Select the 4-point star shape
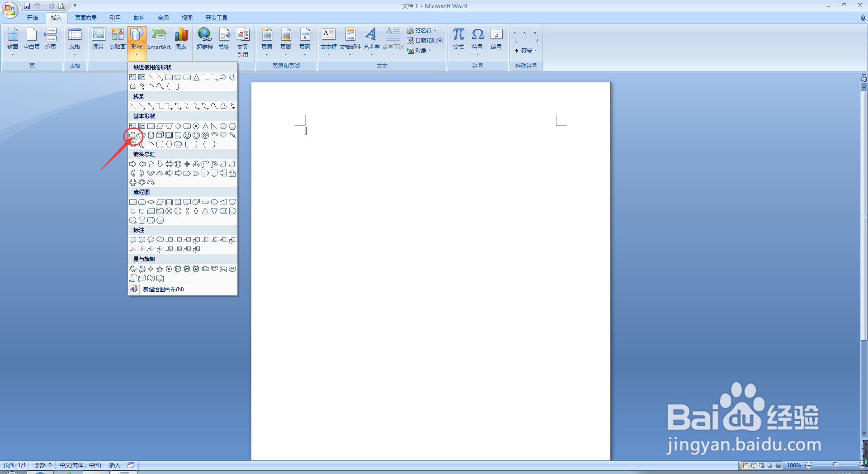 (151, 269)
